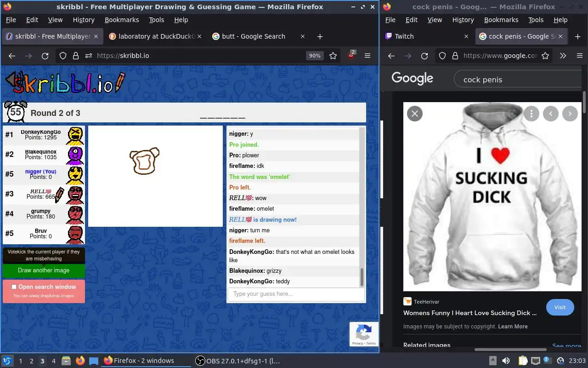
Task: Close the skribbl tab
Action: coord(96,36)
